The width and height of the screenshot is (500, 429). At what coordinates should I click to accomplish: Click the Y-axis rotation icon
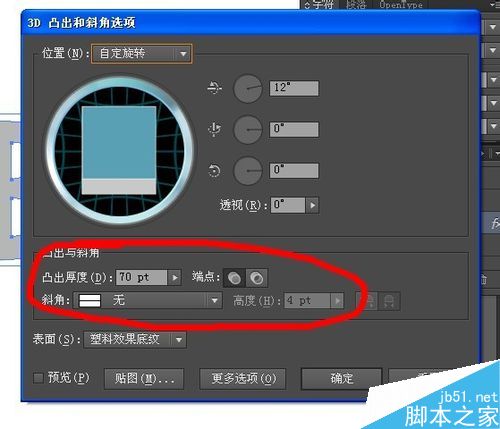point(214,129)
